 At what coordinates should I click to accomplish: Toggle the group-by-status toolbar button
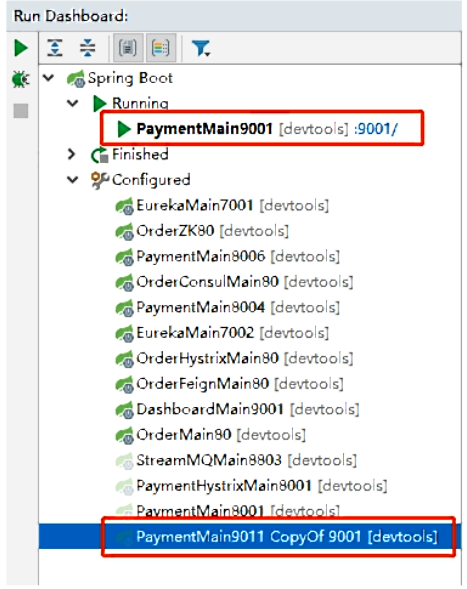(161, 48)
